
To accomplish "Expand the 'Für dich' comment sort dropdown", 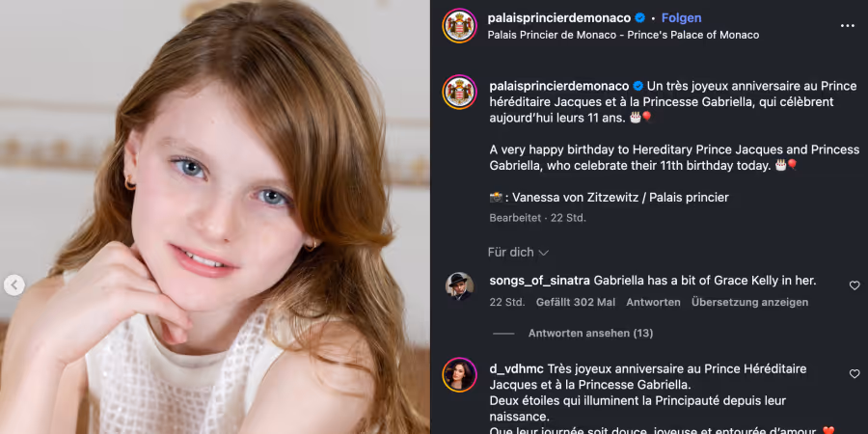I will pos(518,253).
